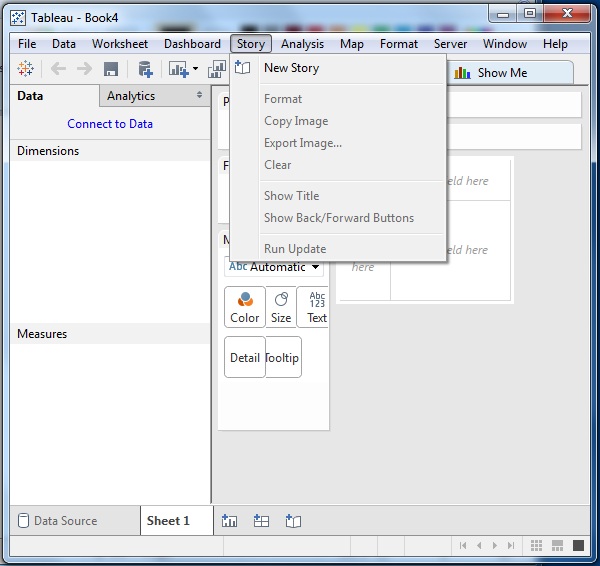Switch to the sheet sorter grid view icon

537,545
